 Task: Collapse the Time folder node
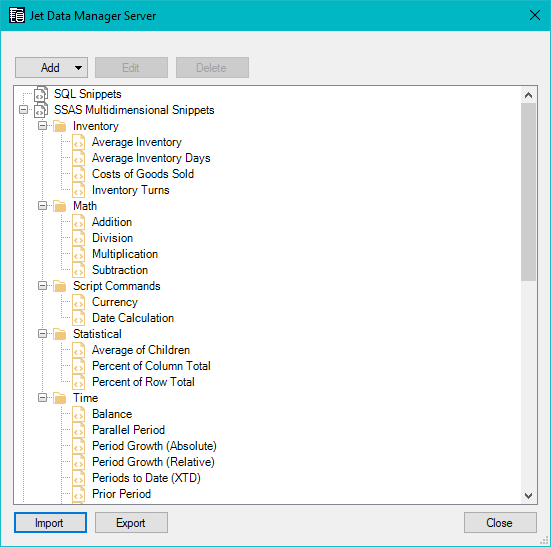(43, 398)
